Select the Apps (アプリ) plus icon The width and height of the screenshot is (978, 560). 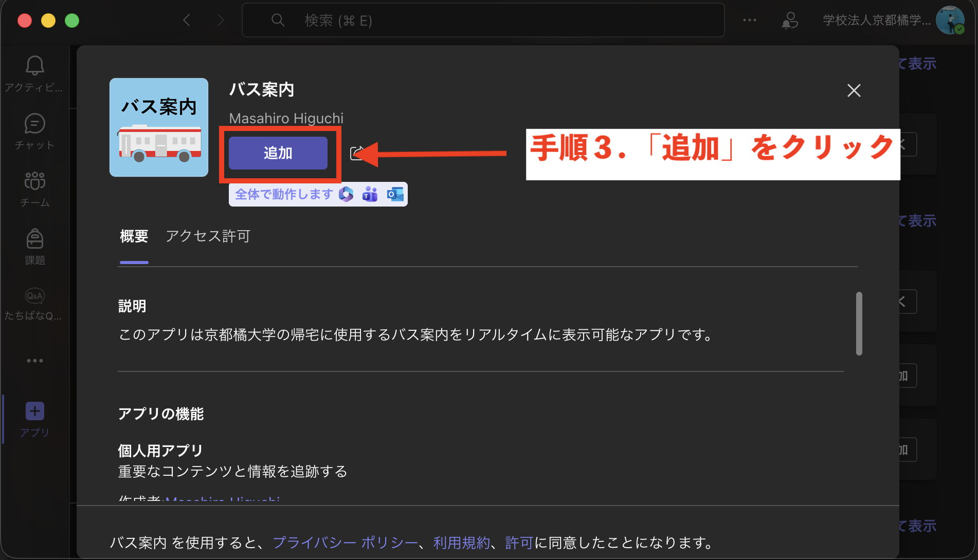point(34,412)
